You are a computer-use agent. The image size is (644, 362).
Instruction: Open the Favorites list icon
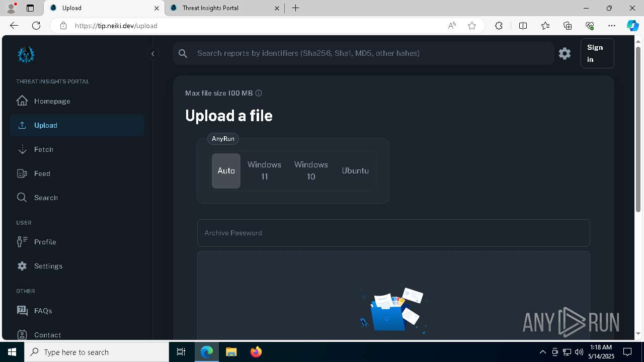545,26
